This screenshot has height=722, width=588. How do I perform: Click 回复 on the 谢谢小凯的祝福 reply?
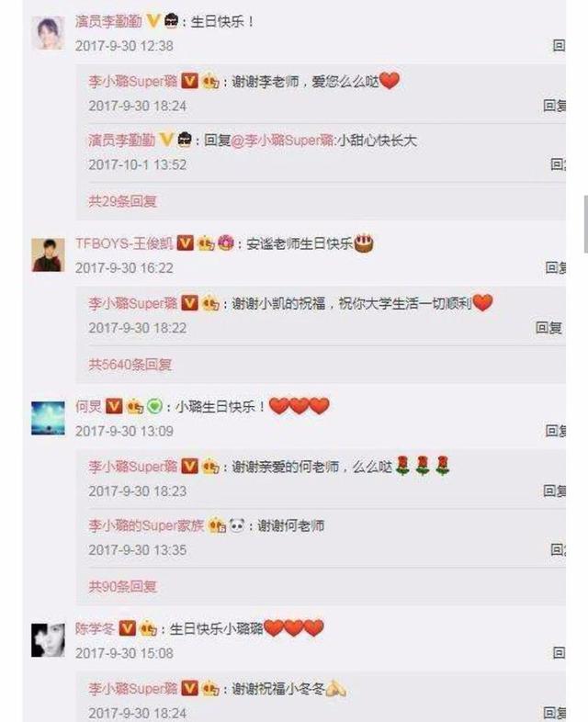click(x=548, y=327)
